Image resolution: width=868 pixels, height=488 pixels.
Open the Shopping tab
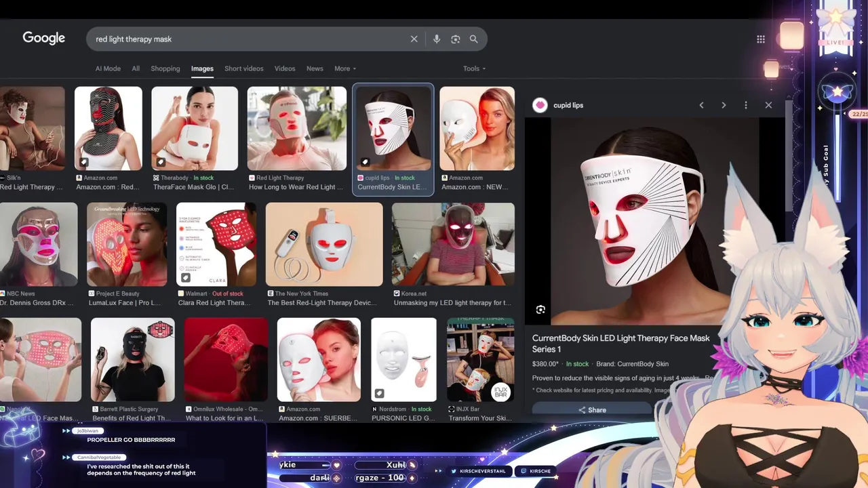click(x=165, y=68)
